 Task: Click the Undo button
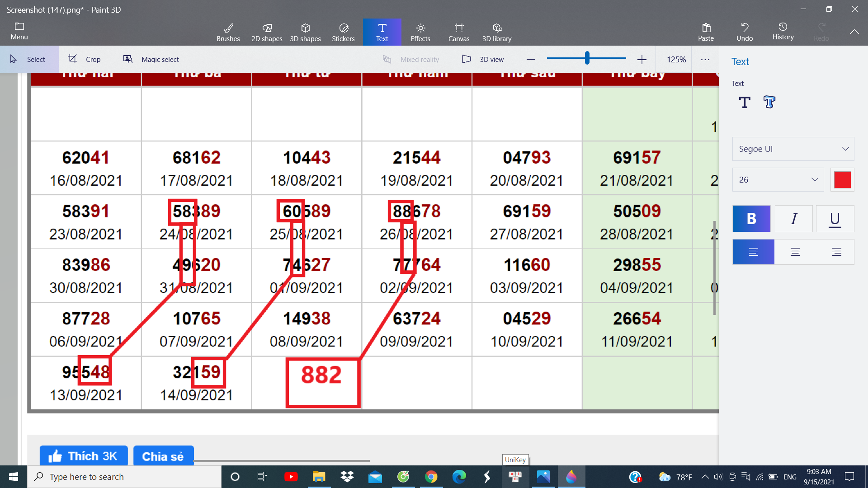[x=744, y=32]
